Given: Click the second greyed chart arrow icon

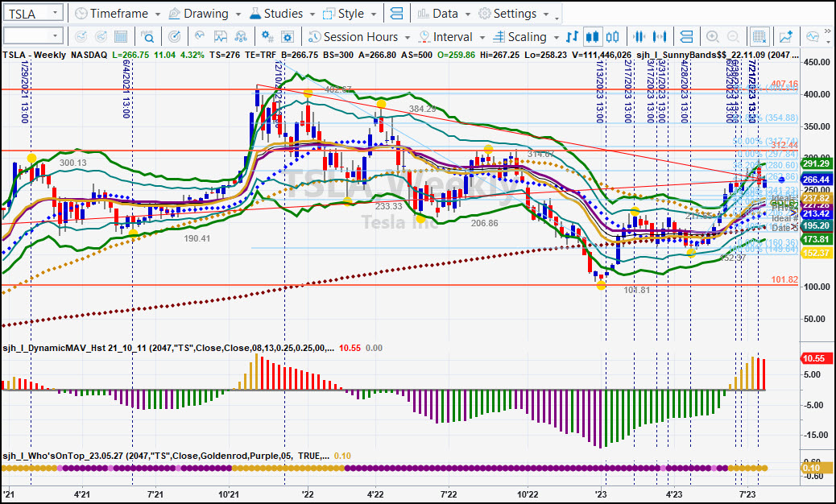Looking at the screenshot, I should click(101, 37).
